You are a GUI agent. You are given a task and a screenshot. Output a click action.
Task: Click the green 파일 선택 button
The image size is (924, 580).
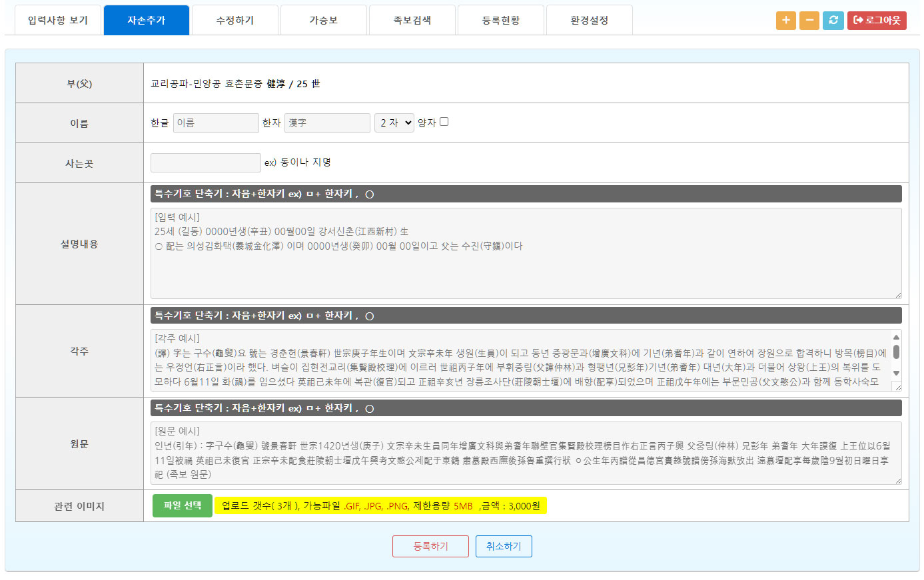182,506
